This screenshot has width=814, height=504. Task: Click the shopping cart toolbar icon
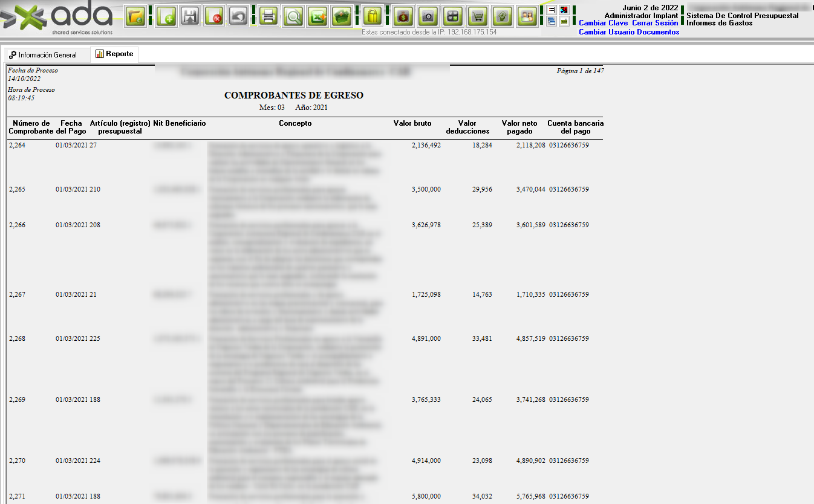pyautogui.click(x=478, y=16)
